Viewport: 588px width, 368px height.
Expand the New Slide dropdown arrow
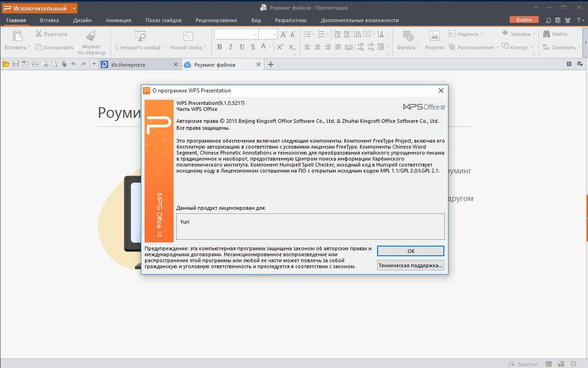click(204, 47)
